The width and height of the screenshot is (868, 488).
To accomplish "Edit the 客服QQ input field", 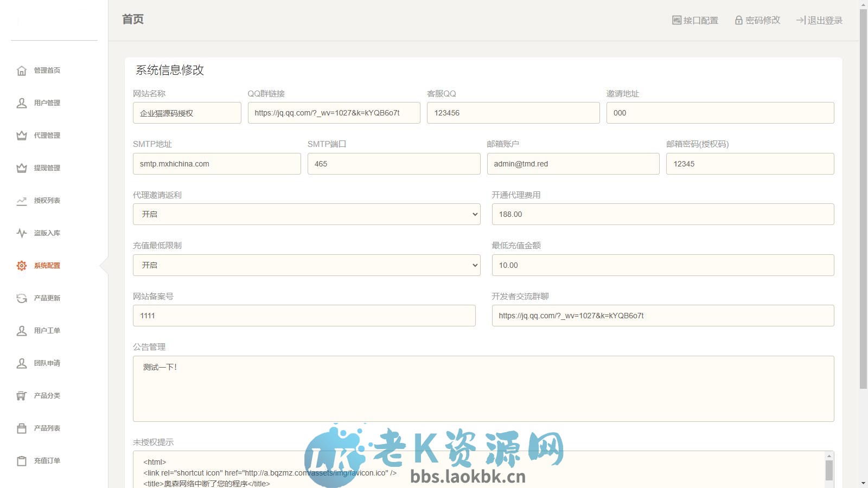I will tap(513, 113).
